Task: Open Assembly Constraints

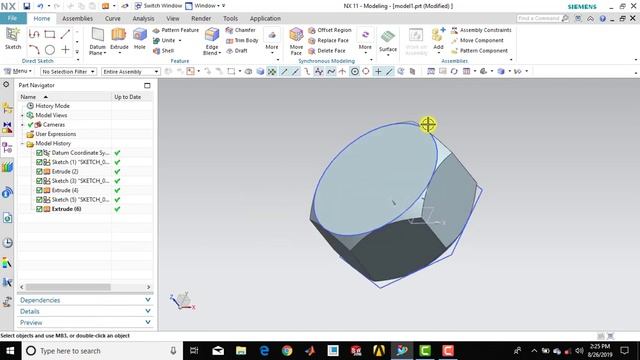Action: click(482, 30)
